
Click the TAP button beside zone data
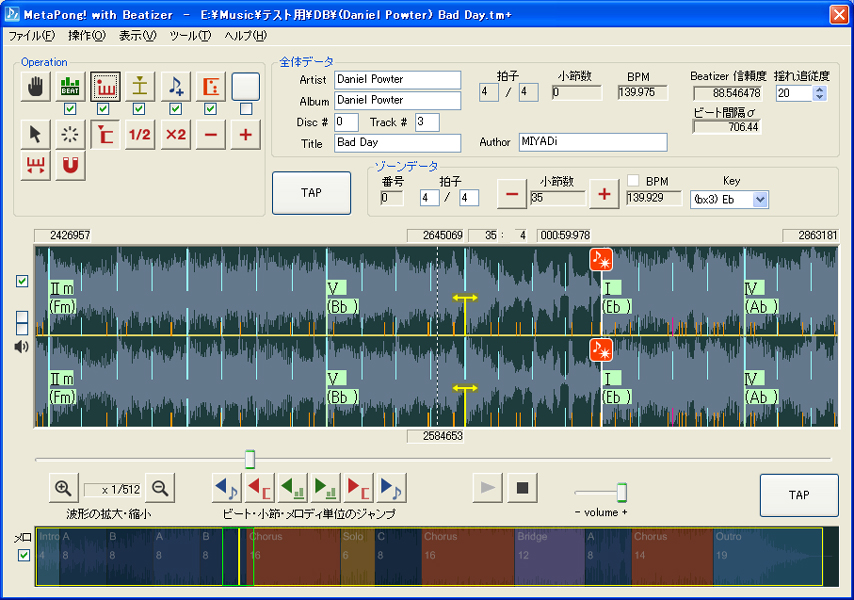point(311,192)
